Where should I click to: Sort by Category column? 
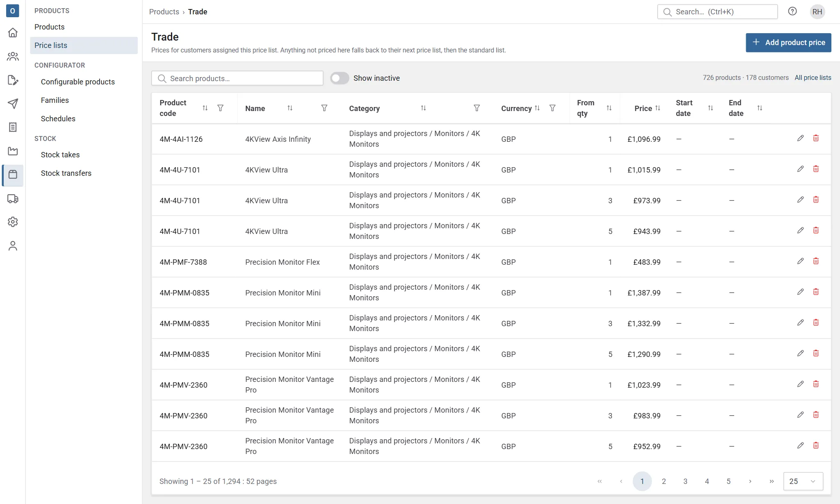tap(423, 108)
